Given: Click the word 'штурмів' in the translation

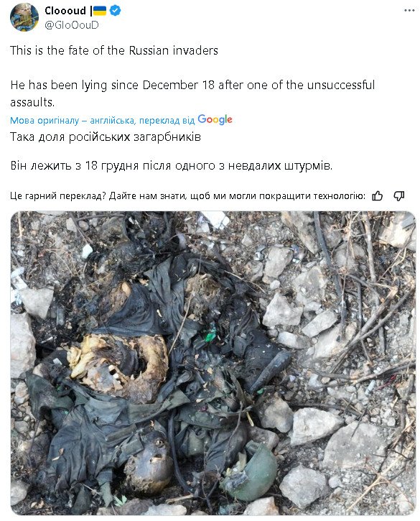Looking at the screenshot, I should [x=306, y=165].
